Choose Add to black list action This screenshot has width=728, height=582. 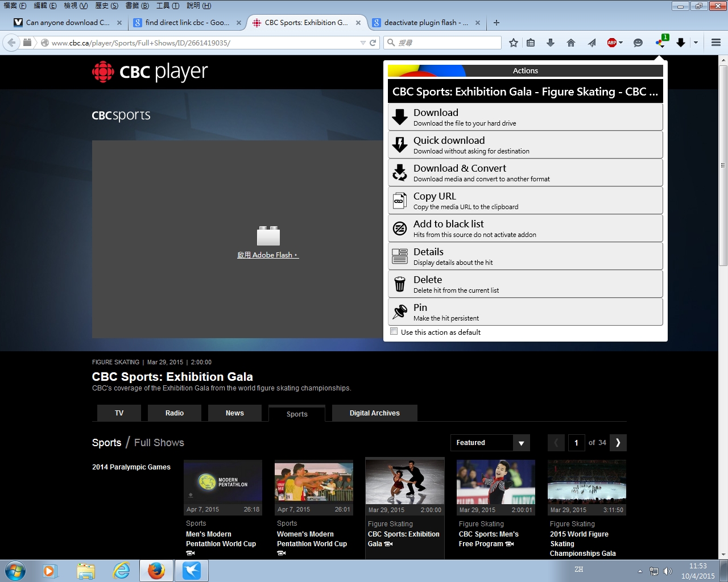pos(526,228)
